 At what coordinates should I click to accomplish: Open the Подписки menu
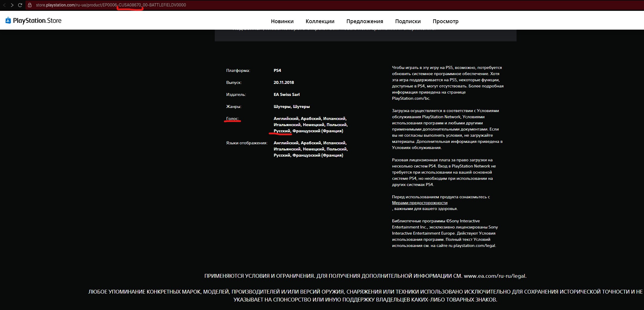(x=408, y=21)
